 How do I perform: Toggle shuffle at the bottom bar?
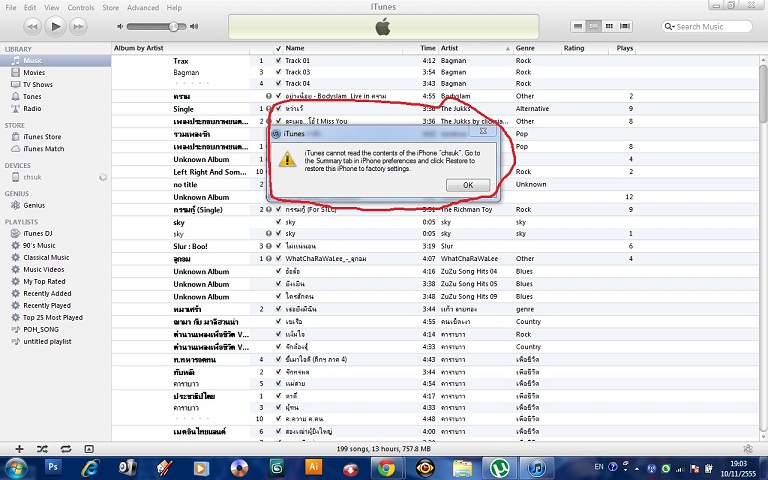coord(42,449)
